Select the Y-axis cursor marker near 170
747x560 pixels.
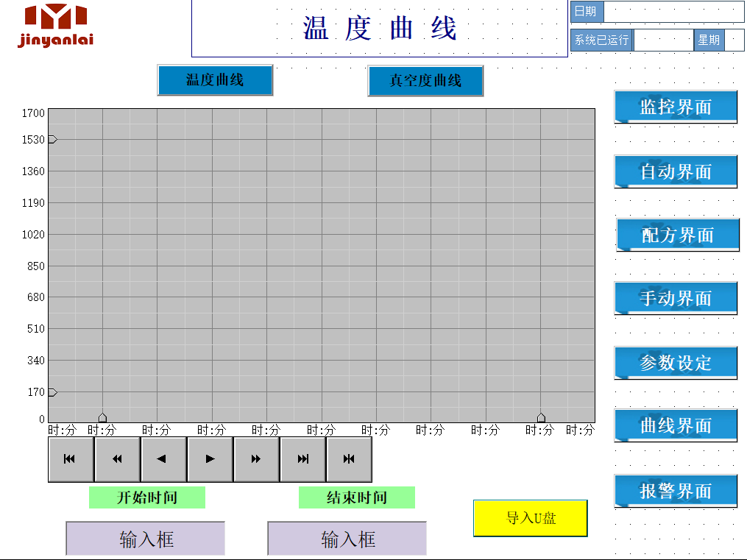52,392
